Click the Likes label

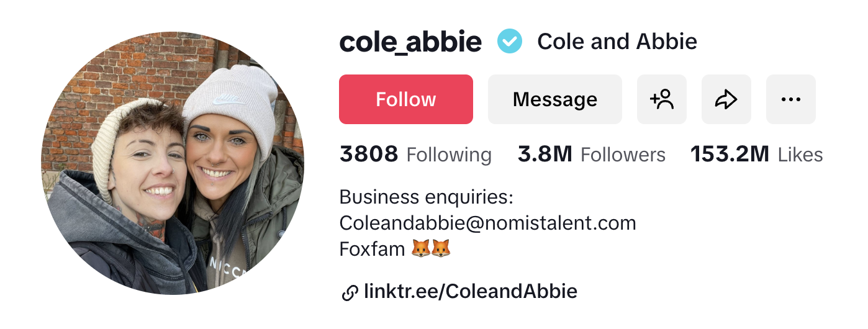point(800,155)
